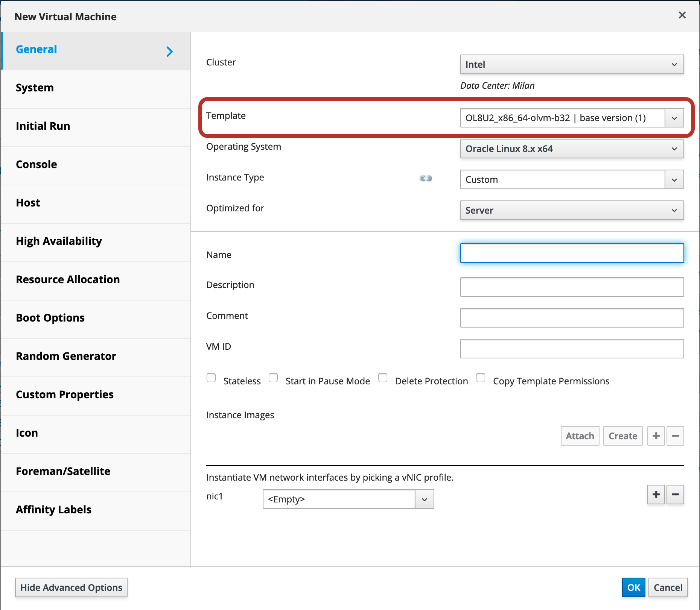
Task: Check Copy Template Permissions box
Action: [481, 378]
